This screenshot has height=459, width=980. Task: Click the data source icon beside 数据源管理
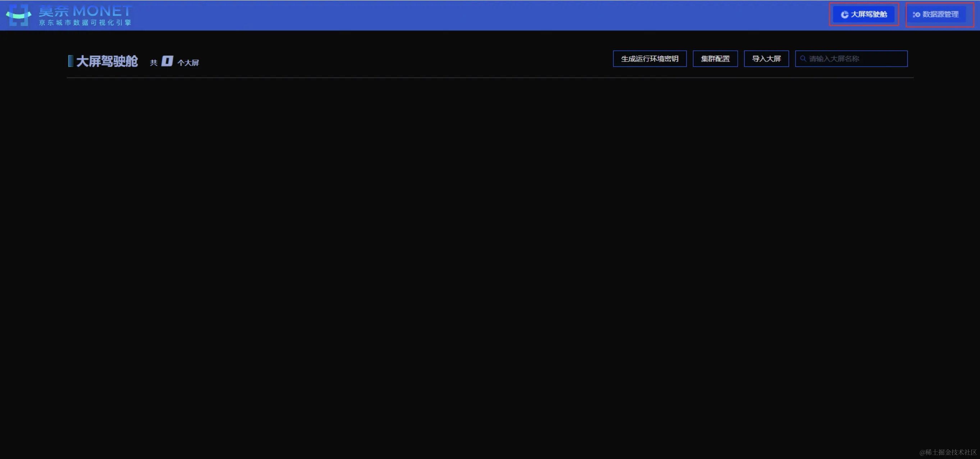tap(916, 14)
